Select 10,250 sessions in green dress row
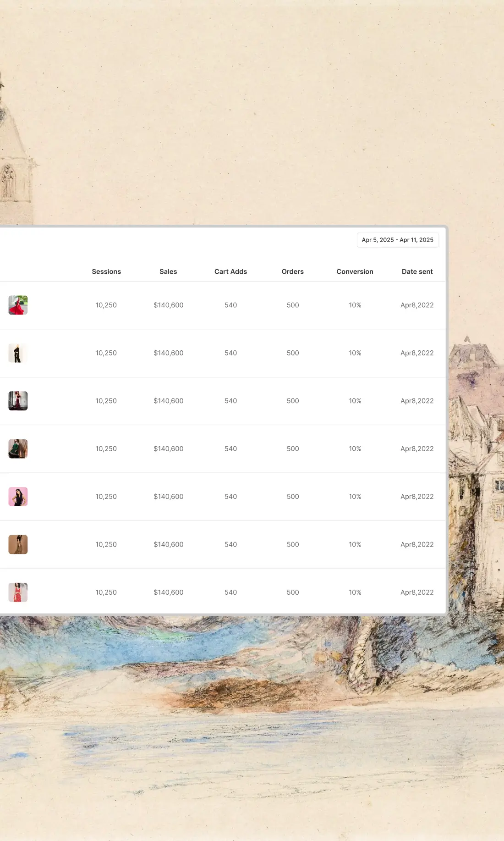This screenshot has width=504, height=841. point(106,449)
